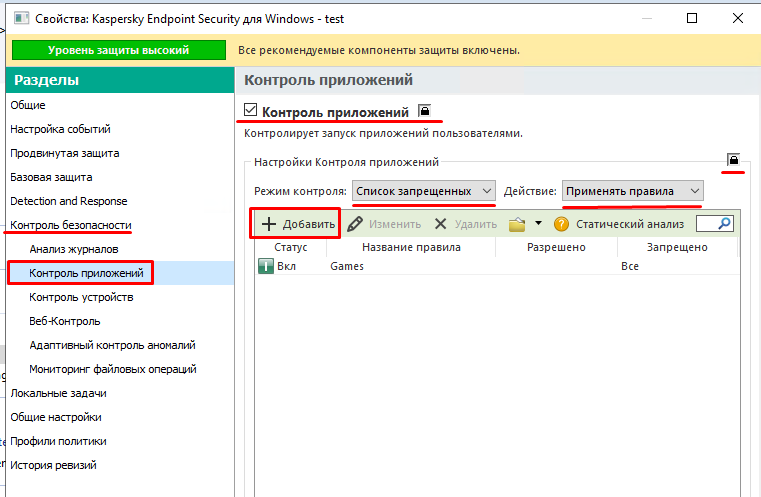The image size is (761, 497).
Task: Click the Вкл status text of Games rule
Action: coord(286,266)
